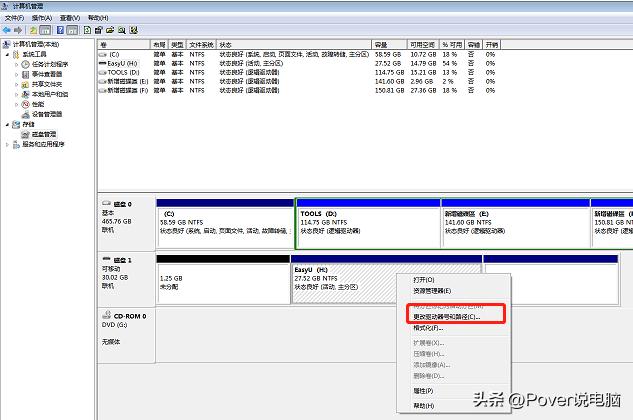Expand the 服务和应用程序 node
Image resolution: width=633 pixels, height=420 pixels.
pyautogui.click(x=4, y=144)
